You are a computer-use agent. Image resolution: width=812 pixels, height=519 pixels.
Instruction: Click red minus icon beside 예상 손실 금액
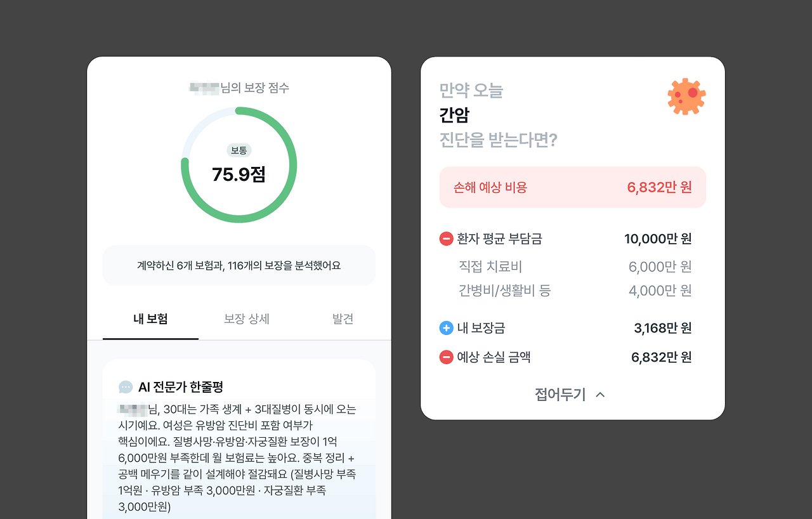pos(446,357)
